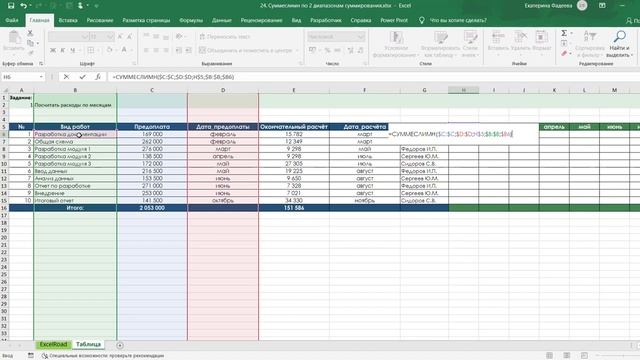Cut selection with the scissors icon
640x360 pixels.
tap(30, 33)
